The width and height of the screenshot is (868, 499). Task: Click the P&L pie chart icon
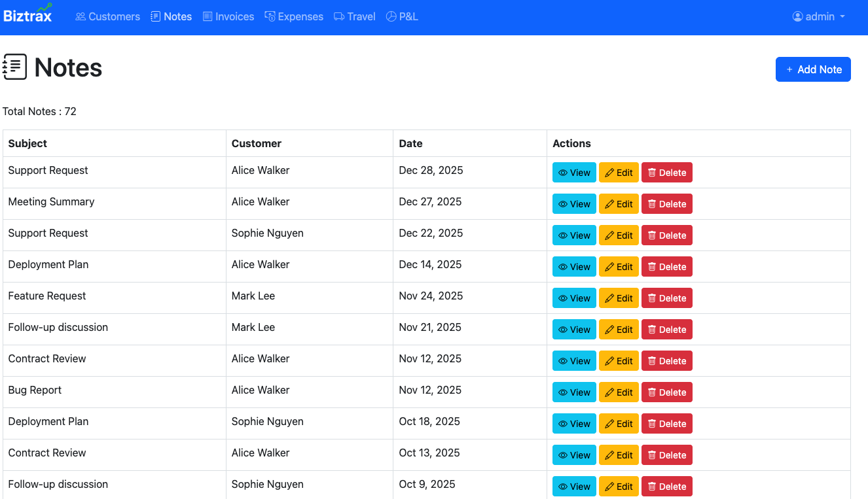391,16
